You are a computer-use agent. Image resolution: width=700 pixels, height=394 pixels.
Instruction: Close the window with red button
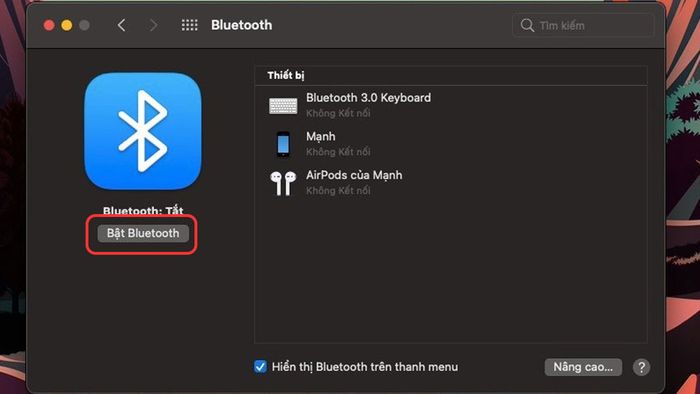tap(49, 25)
